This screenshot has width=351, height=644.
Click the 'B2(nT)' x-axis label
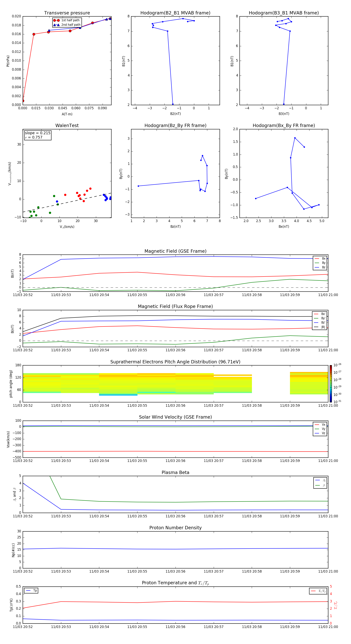pyautogui.click(x=175, y=114)
